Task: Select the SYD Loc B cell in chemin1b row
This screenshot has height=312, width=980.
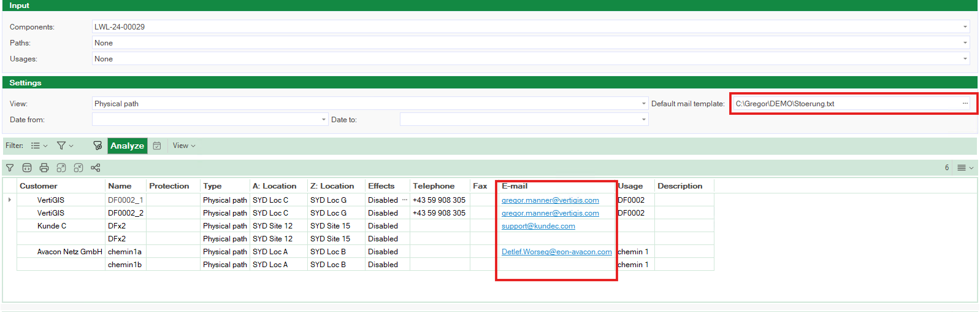Action: tap(336, 265)
